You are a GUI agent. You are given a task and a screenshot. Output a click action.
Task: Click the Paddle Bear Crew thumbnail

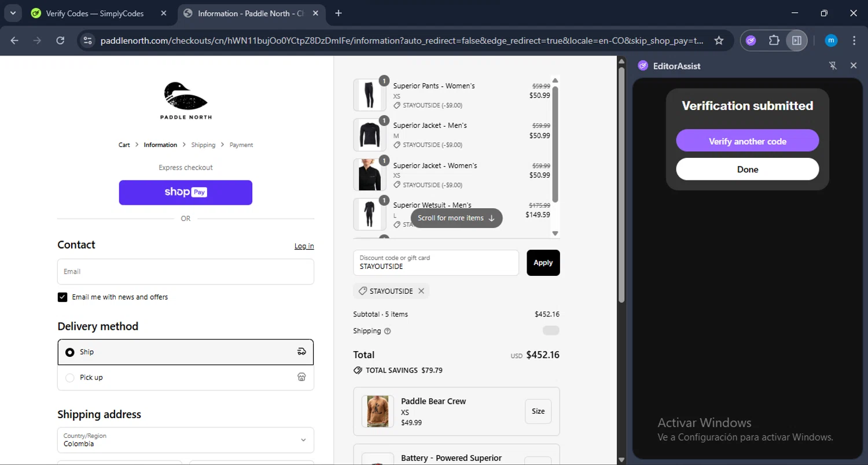tap(378, 411)
